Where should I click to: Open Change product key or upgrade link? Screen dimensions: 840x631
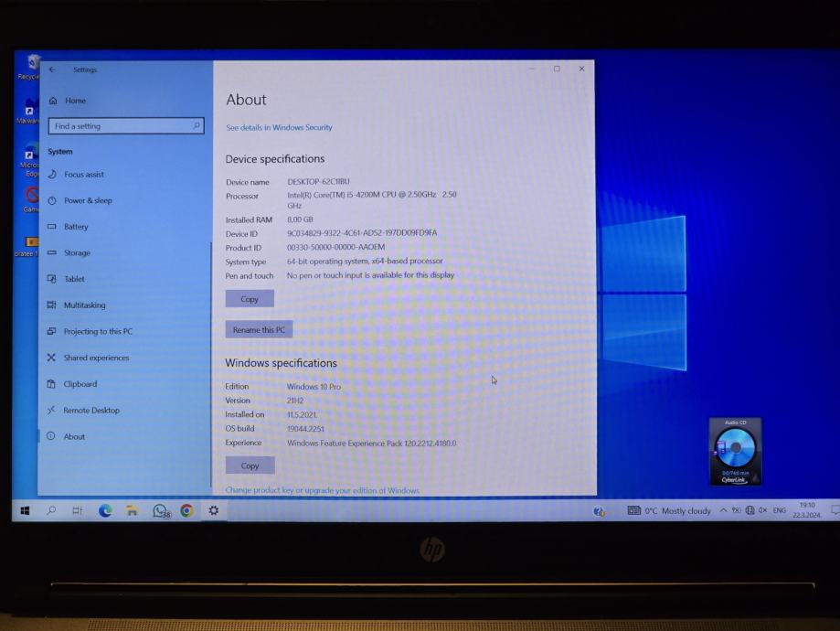(x=322, y=490)
